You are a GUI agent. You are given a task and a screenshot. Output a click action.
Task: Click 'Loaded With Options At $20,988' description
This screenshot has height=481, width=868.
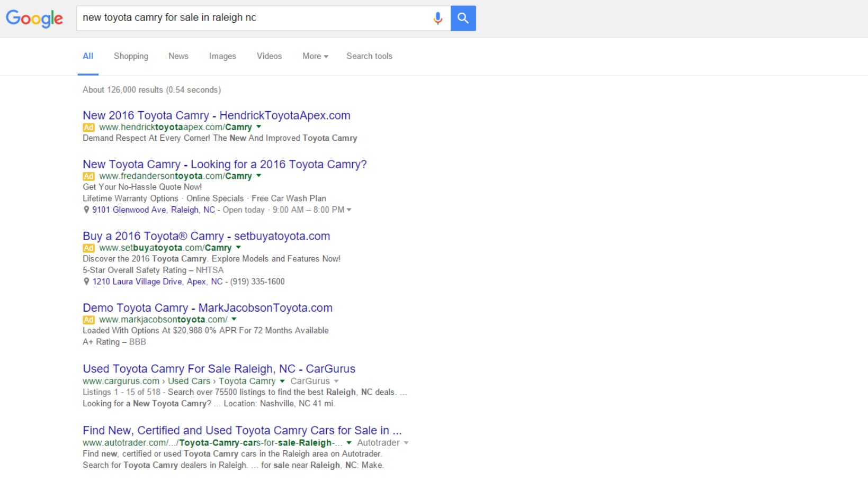coord(205,331)
